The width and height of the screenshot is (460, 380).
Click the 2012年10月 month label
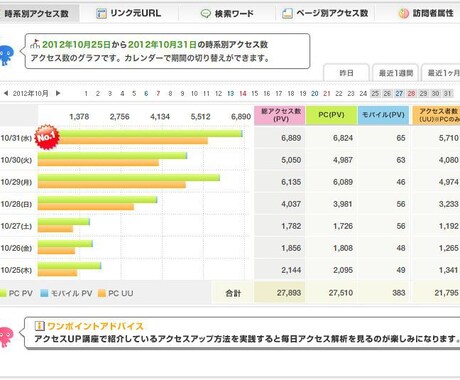(x=30, y=94)
